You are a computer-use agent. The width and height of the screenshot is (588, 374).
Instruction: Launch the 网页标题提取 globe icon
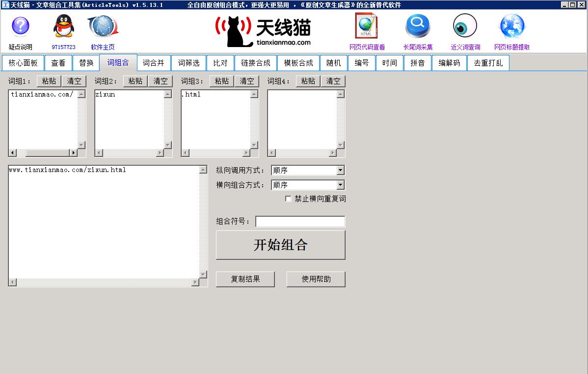click(512, 26)
